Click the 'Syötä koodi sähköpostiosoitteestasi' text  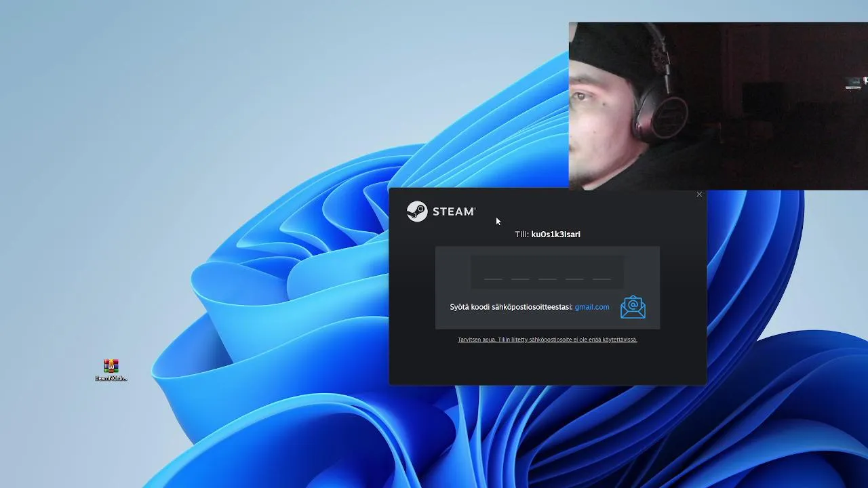point(511,307)
